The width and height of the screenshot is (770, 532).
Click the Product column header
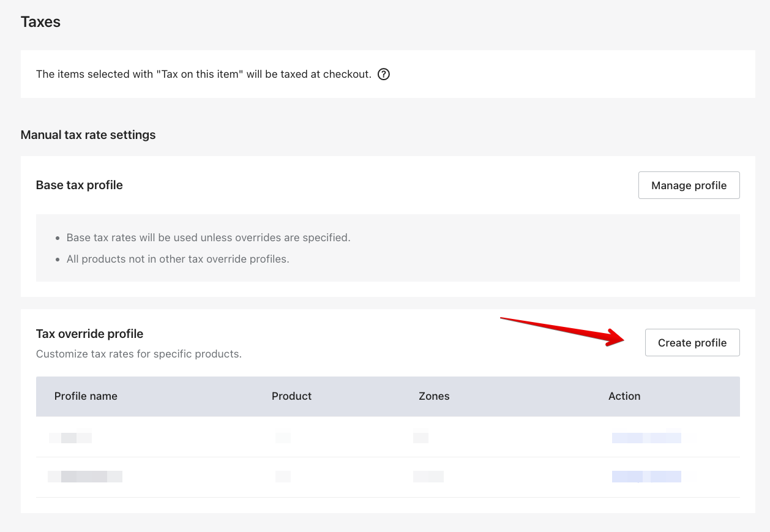[x=291, y=396]
